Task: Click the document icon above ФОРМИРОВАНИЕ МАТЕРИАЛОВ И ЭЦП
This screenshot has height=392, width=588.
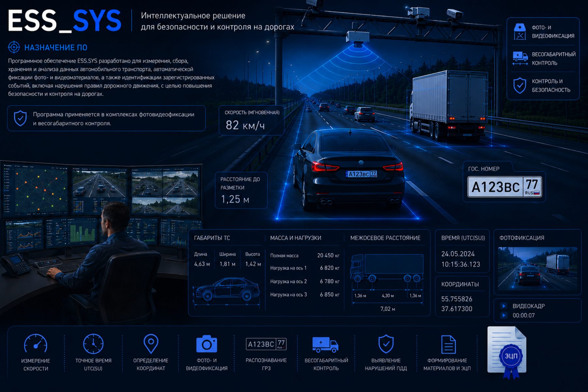Action: pyautogui.click(x=448, y=344)
